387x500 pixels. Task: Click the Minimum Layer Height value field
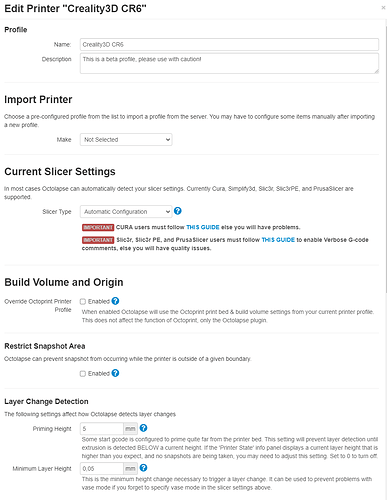click(x=102, y=469)
